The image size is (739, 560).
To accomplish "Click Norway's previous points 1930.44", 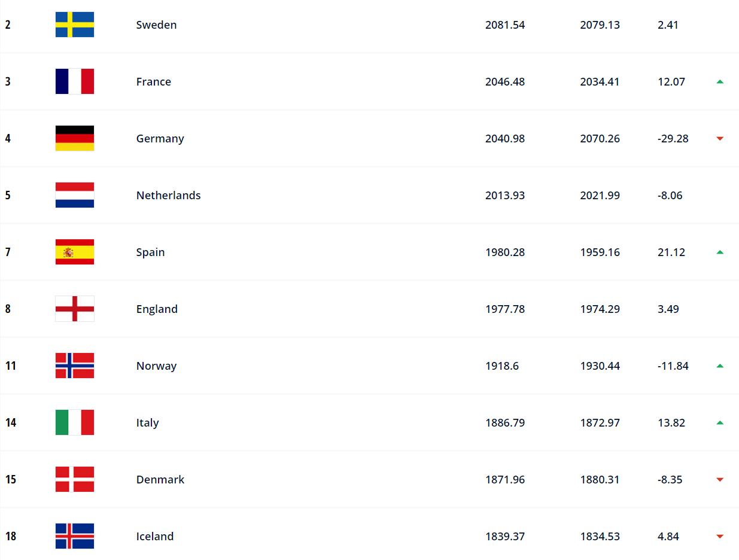I will pyautogui.click(x=600, y=366).
